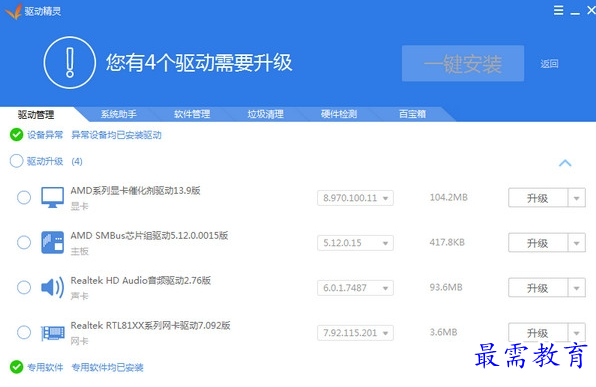
Task: Select the AMD系列显卡催化剂驱动 checkbox
Action: coord(24,197)
